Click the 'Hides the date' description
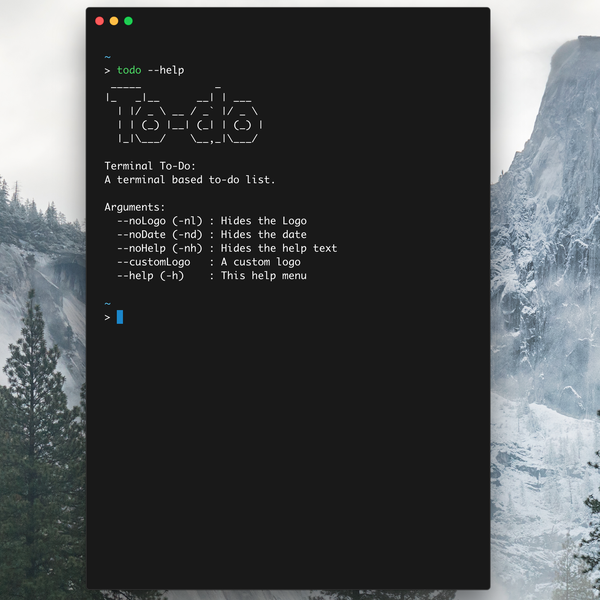 tap(264, 235)
